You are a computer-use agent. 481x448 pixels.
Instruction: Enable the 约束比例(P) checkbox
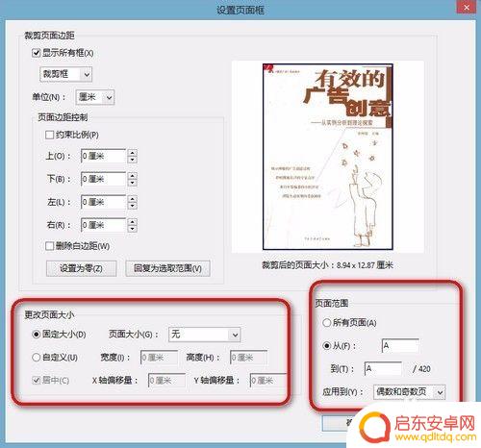click(49, 135)
